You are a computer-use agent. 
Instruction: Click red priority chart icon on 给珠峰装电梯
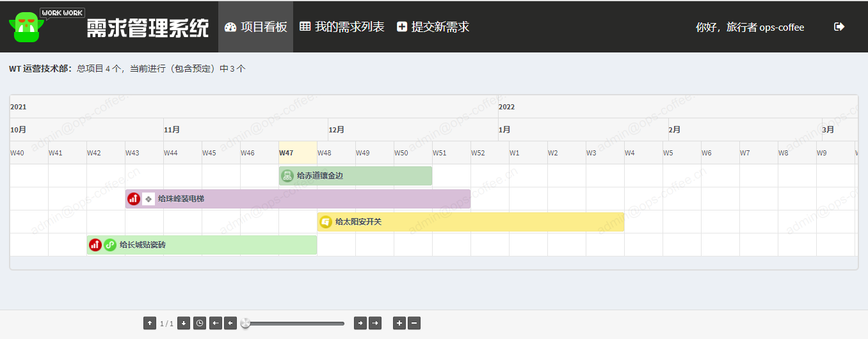point(133,199)
